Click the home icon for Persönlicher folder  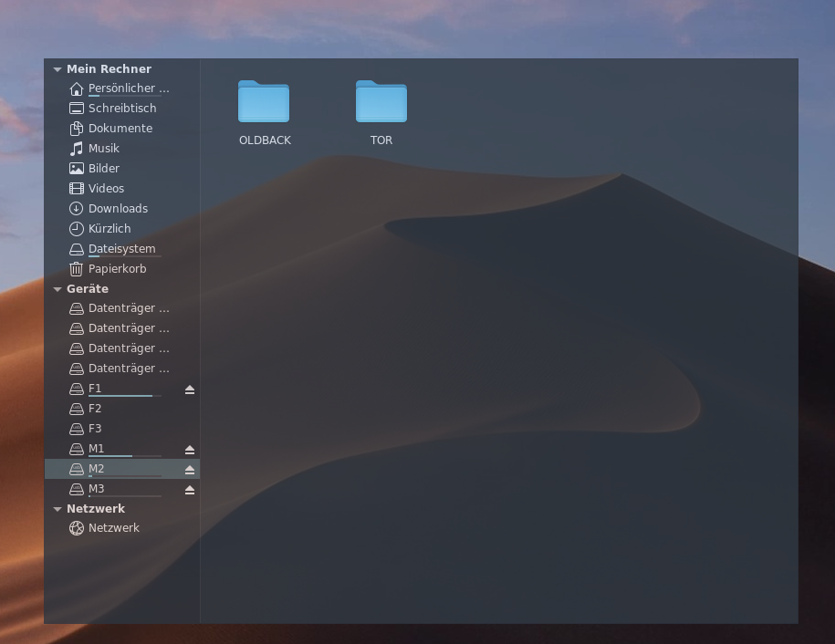[x=76, y=88]
